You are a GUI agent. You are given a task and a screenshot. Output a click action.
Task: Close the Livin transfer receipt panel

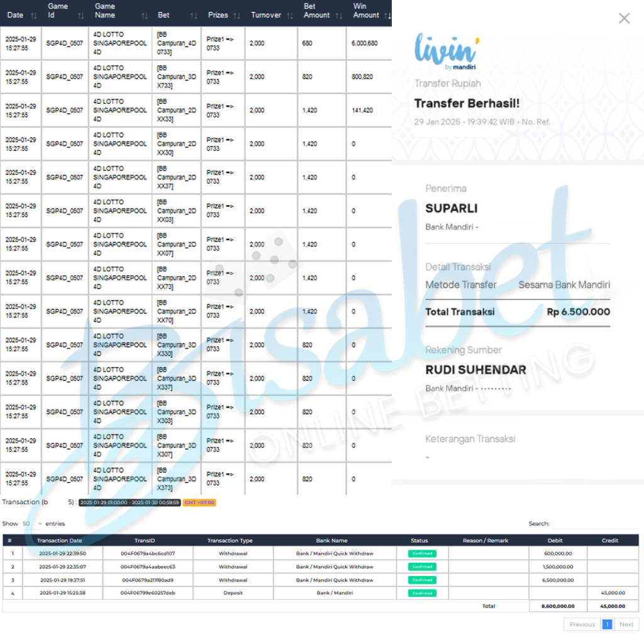(x=624, y=18)
